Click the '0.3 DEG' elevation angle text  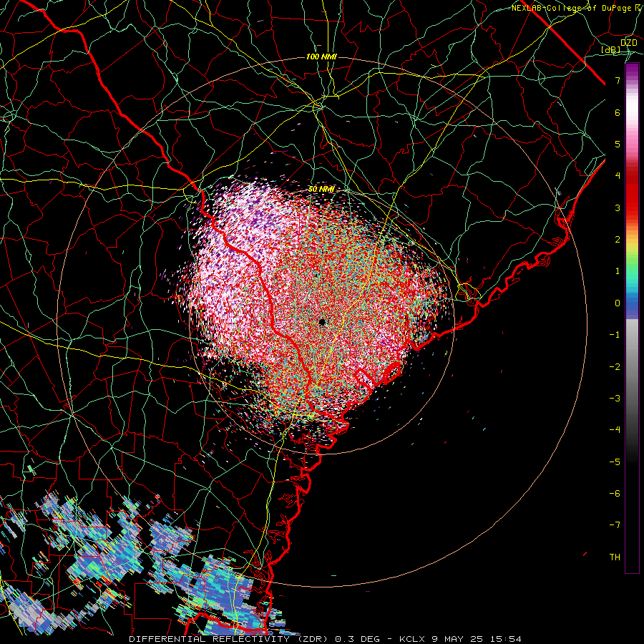358,639
